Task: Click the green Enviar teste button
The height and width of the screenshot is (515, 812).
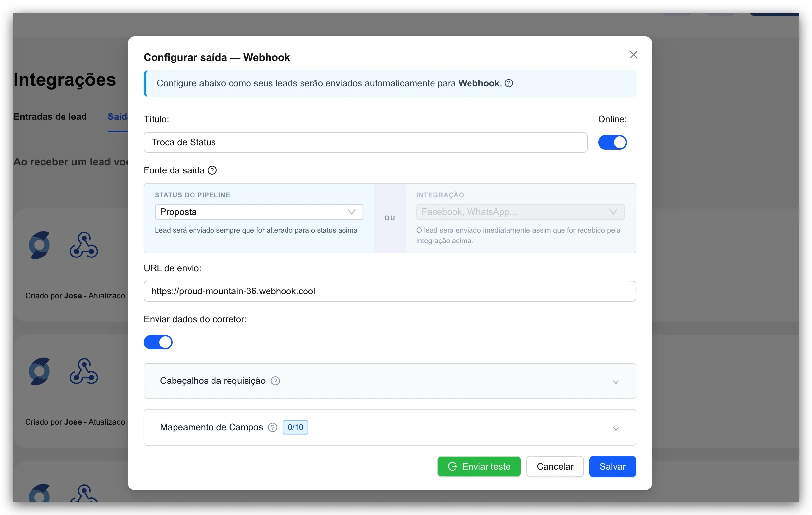Action: click(x=479, y=467)
